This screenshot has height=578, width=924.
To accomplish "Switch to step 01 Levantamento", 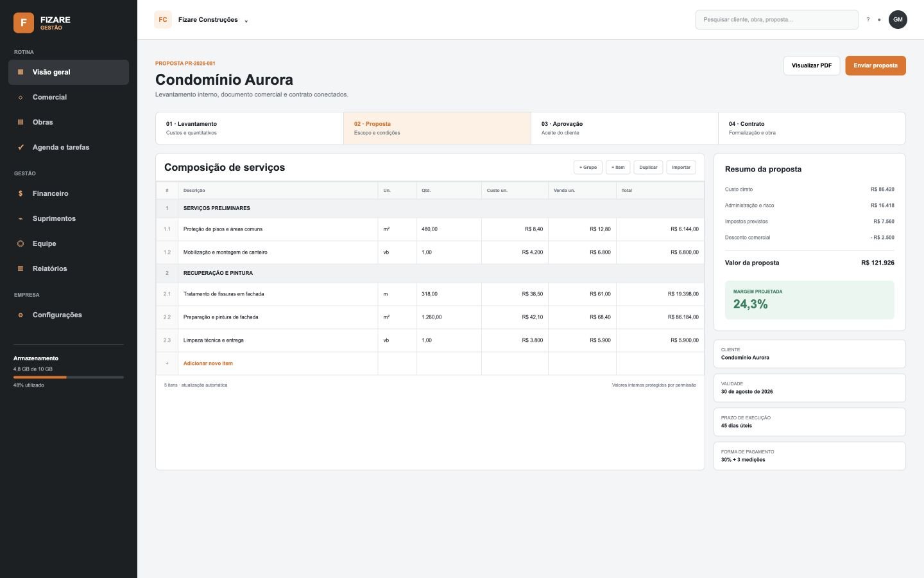I will pos(250,128).
